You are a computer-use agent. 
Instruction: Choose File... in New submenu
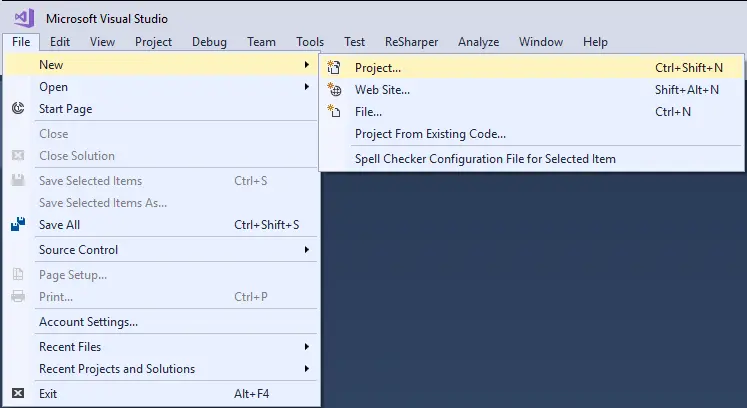532,112
